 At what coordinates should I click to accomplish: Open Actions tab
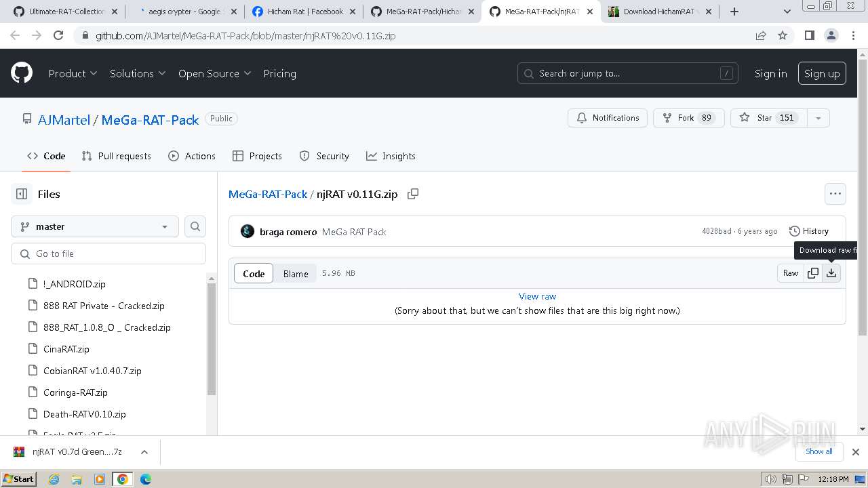point(192,156)
